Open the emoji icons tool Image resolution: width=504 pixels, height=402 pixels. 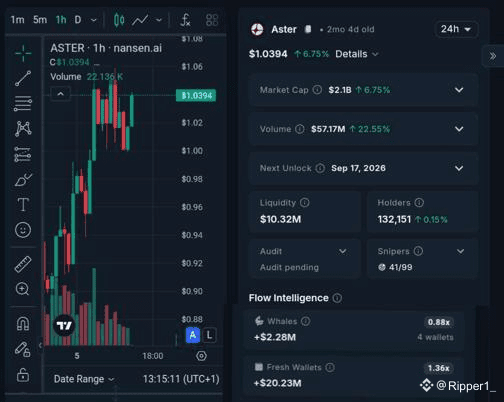(x=23, y=230)
